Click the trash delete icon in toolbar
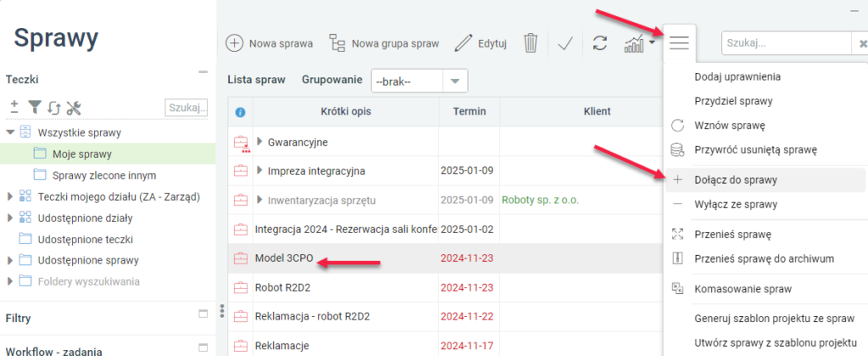This screenshot has height=356, width=868. [531, 43]
